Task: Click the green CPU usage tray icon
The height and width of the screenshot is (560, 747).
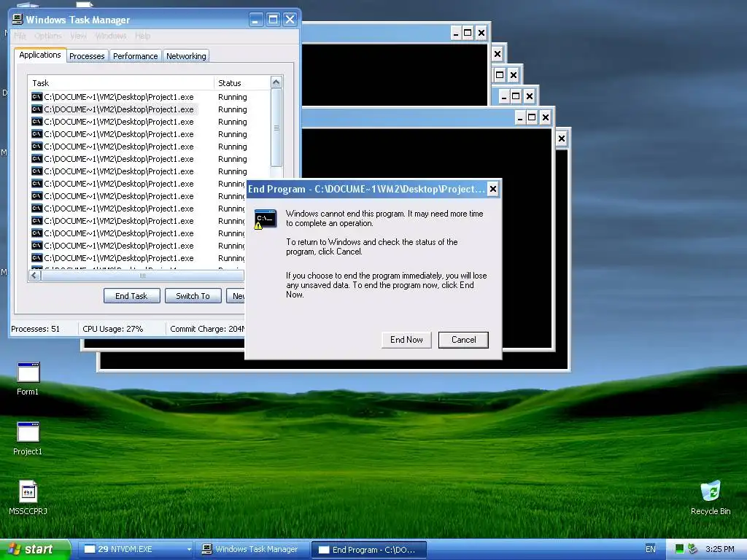Action: 680,549
